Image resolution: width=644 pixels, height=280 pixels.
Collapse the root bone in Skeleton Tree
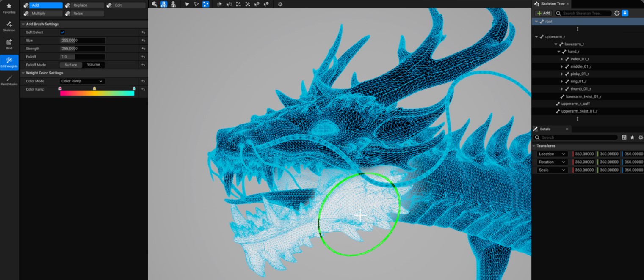coord(536,22)
